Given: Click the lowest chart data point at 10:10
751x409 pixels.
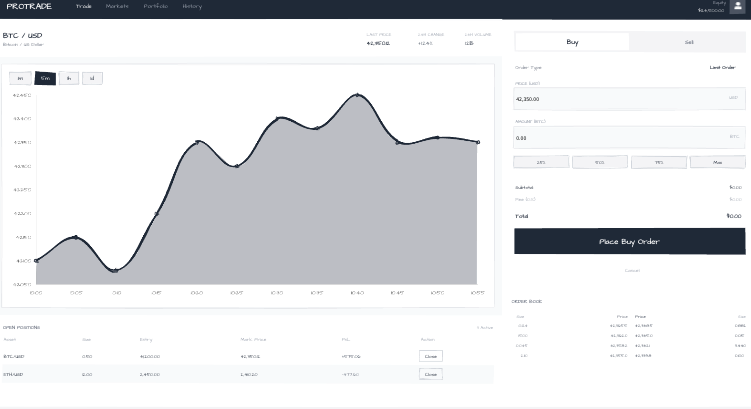Looking at the screenshot, I should coord(115,271).
